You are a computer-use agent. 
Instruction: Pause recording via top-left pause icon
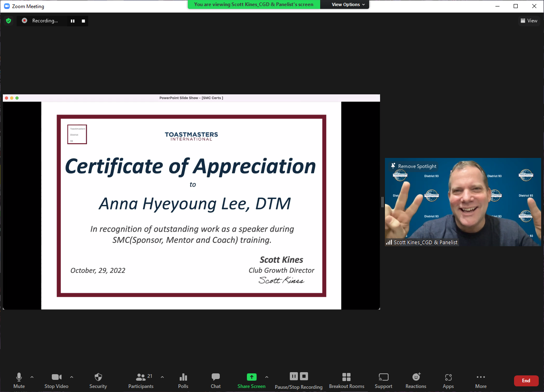click(72, 21)
